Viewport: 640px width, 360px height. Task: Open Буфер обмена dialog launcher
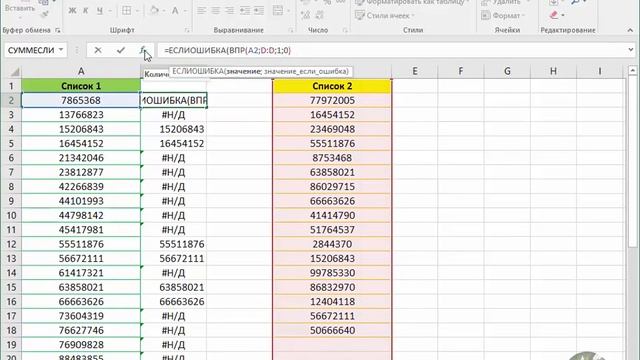tap(58, 30)
